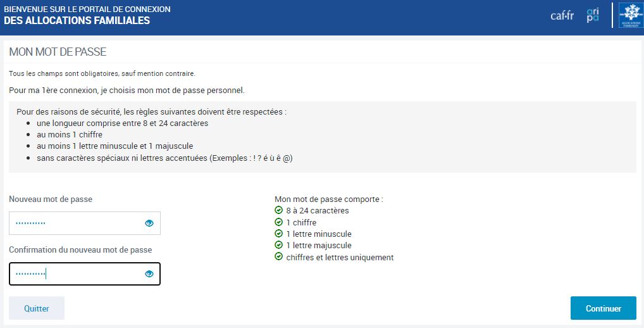Click the aripa logo in header
Screen dimensions: 644x328
(592, 15)
